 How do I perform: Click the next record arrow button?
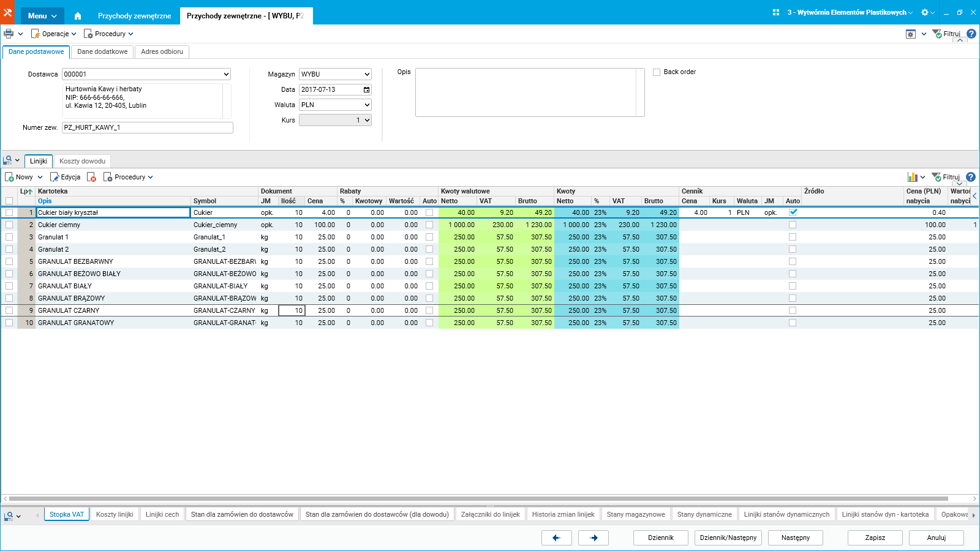click(594, 538)
